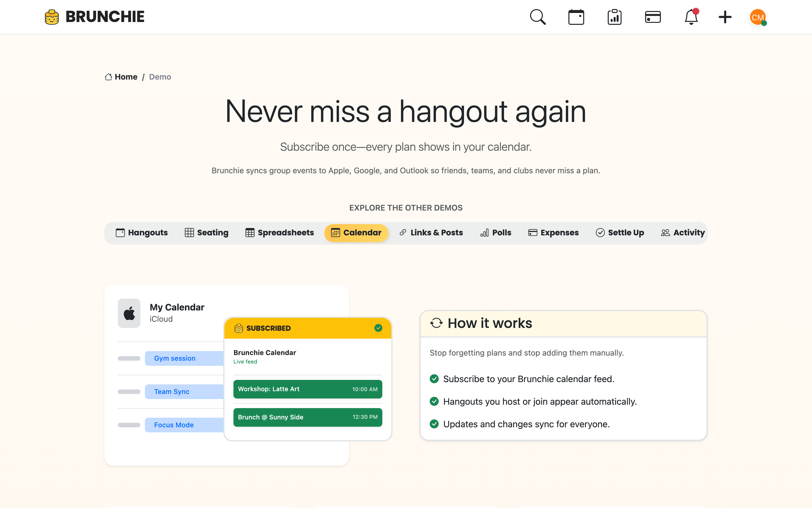This screenshot has width=812, height=508.
Task: Switch to the Hangouts demo tab
Action: (x=142, y=233)
